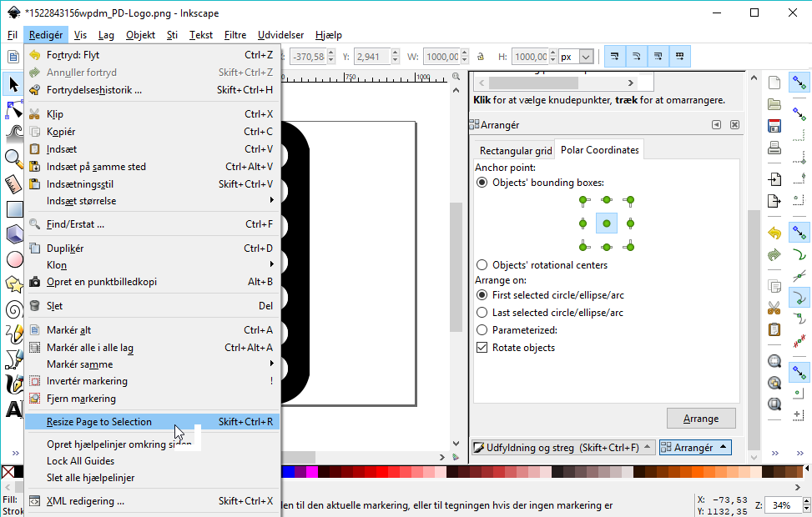Select the arrow Selector tool
812x517 pixels.
[13, 84]
